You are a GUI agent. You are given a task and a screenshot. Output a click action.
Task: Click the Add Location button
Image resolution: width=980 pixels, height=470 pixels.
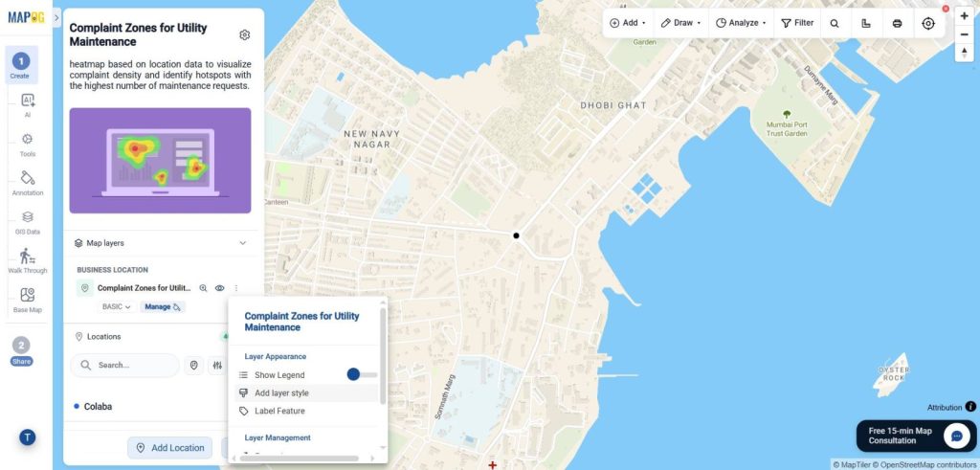pos(170,447)
